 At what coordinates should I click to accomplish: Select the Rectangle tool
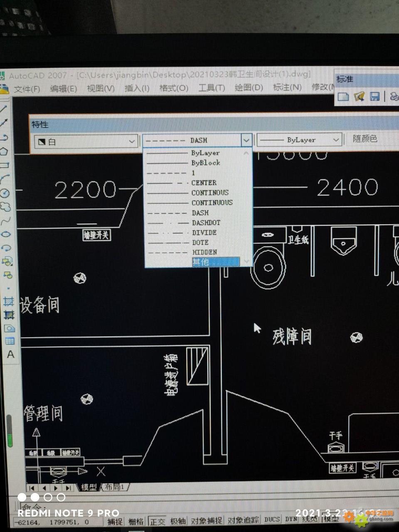5,165
